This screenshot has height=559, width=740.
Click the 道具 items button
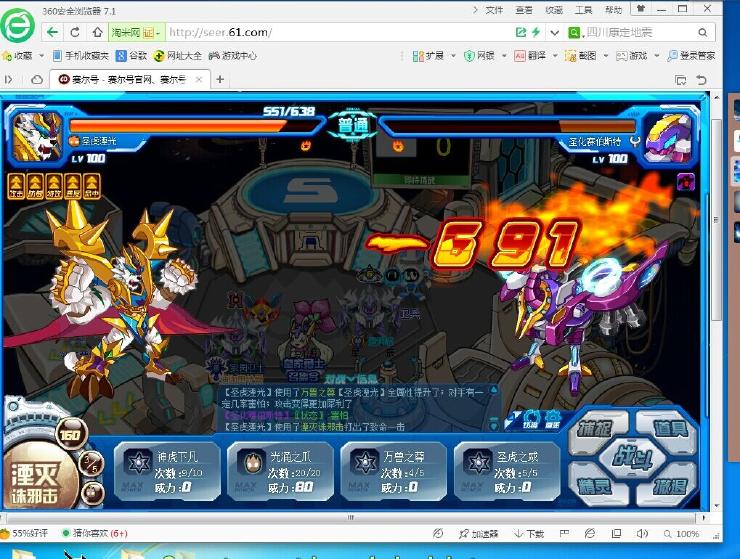(669, 429)
